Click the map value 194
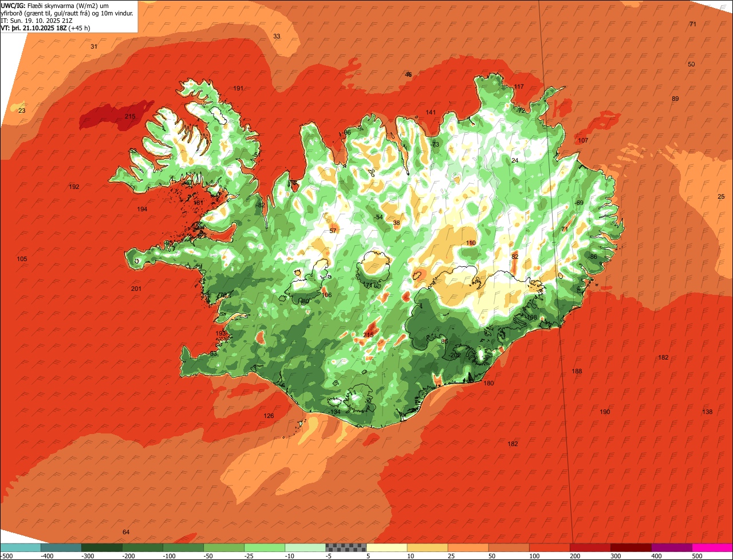Viewport: 733px width, 560px height. click(x=142, y=209)
